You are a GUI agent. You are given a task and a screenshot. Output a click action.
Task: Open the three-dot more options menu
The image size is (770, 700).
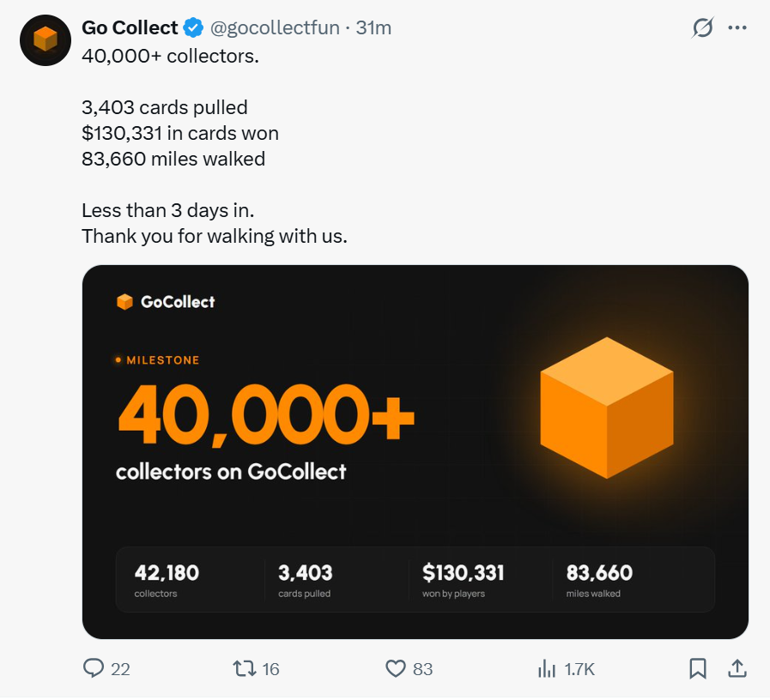click(x=737, y=28)
